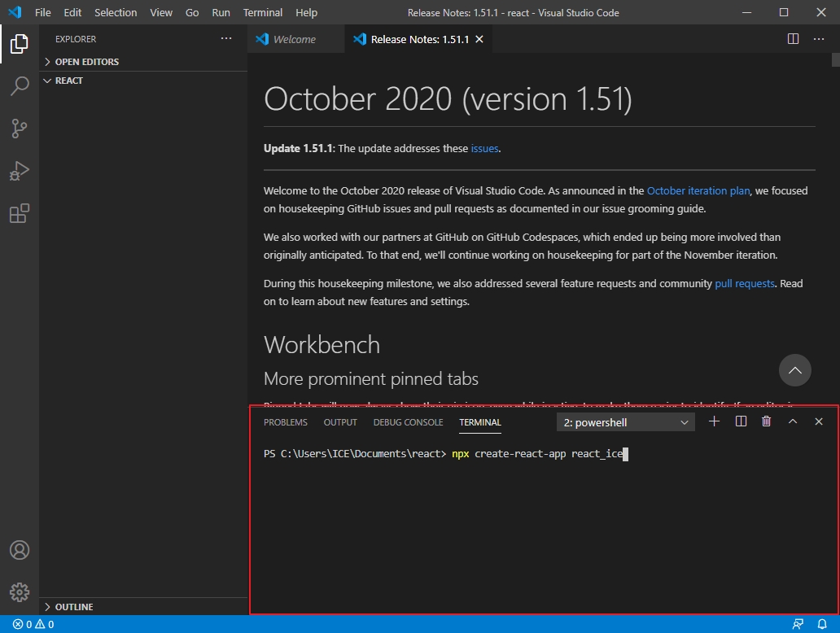Open the Selection menu

point(116,12)
